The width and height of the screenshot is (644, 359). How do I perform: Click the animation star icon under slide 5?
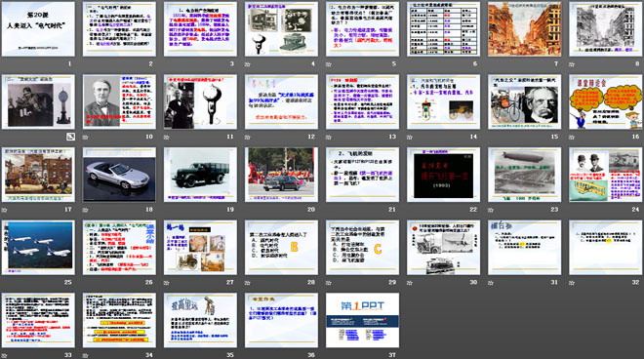(329, 64)
